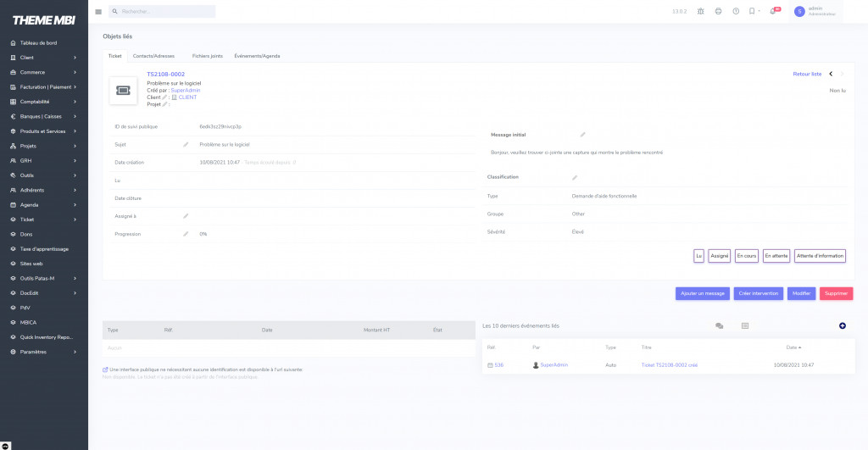Set ticket status to En cours
The height and width of the screenshot is (450, 868).
(x=747, y=256)
